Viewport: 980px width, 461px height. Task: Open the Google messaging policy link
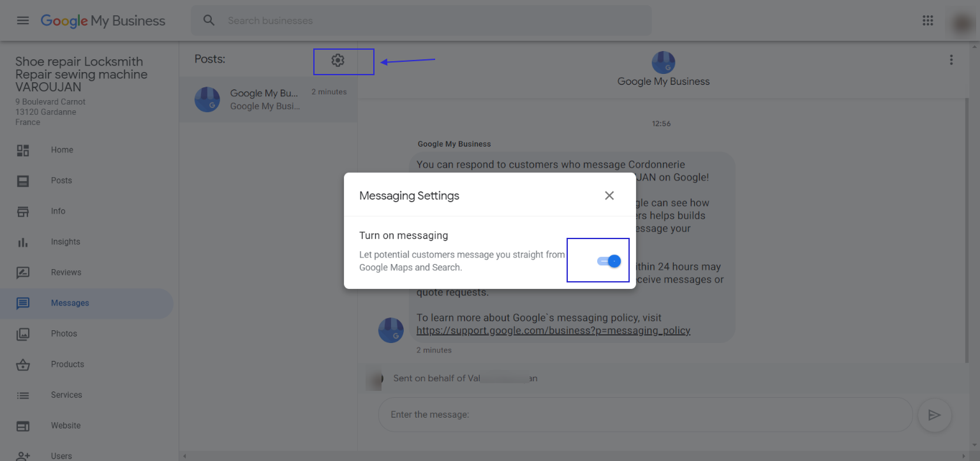coord(553,330)
